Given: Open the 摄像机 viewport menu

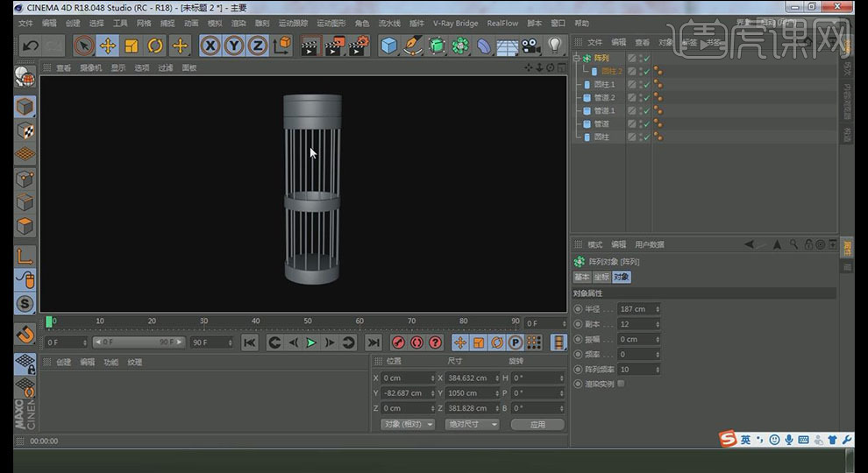Looking at the screenshot, I should coord(90,68).
